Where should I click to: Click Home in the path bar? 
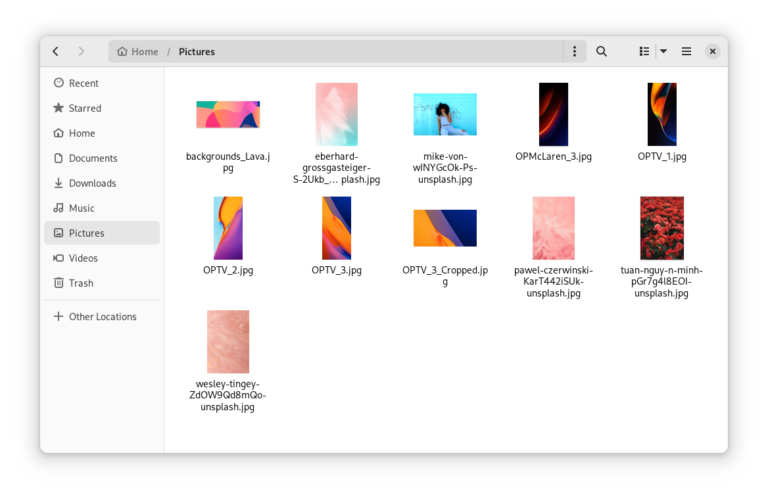(138, 52)
